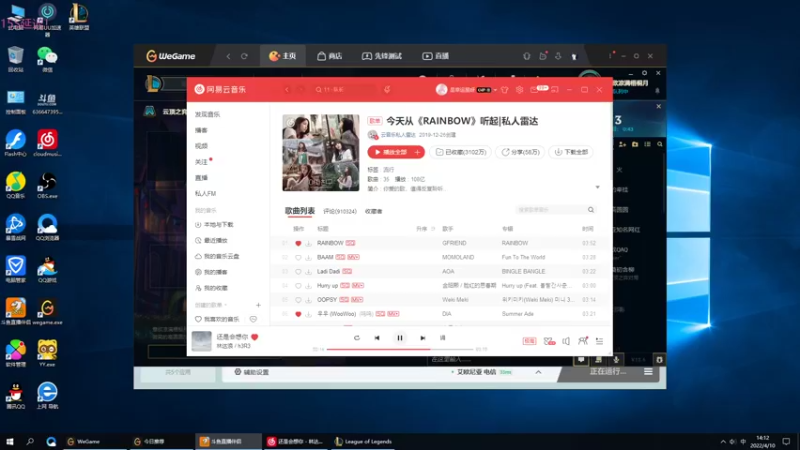The width and height of the screenshot is (800, 450).
Task: Switch to the 收藏者 tab
Action: pyautogui.click(x=373, y=211)
